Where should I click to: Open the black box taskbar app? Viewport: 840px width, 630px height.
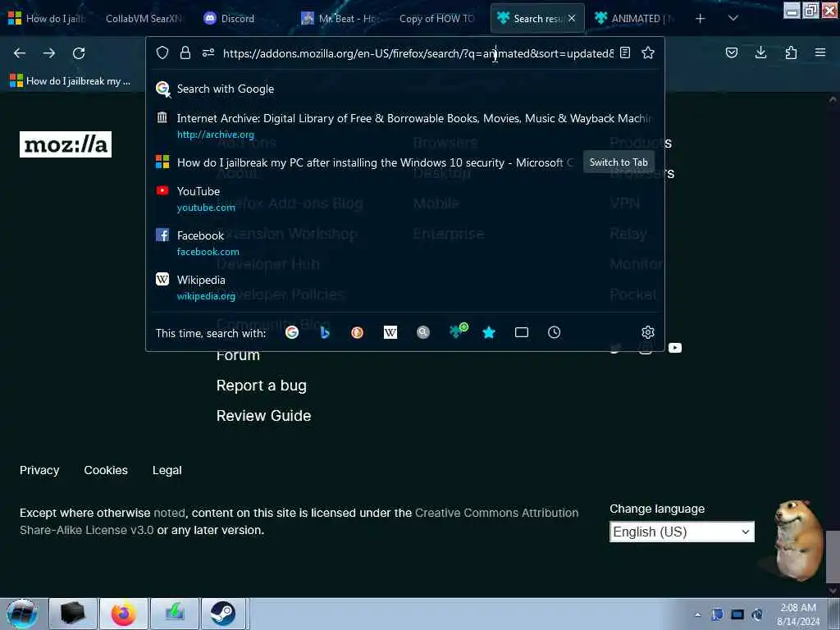click(x=73, y=614)
